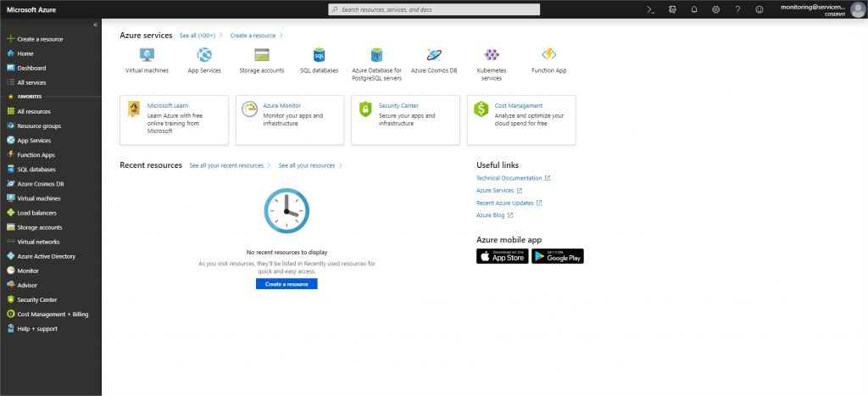Click the Cost Management dollar icon

[481, 109]
